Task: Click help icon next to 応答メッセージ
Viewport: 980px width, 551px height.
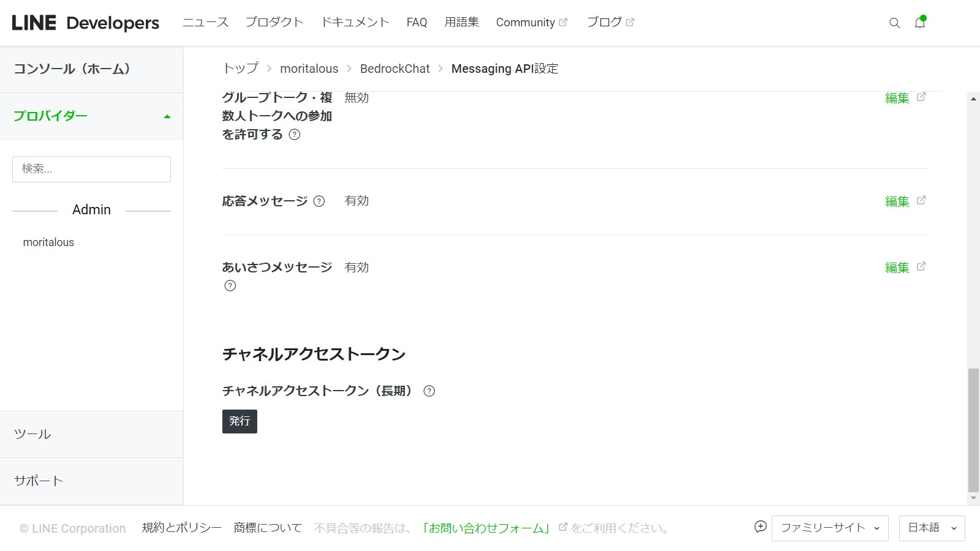Action: click(x=319, y=201)
